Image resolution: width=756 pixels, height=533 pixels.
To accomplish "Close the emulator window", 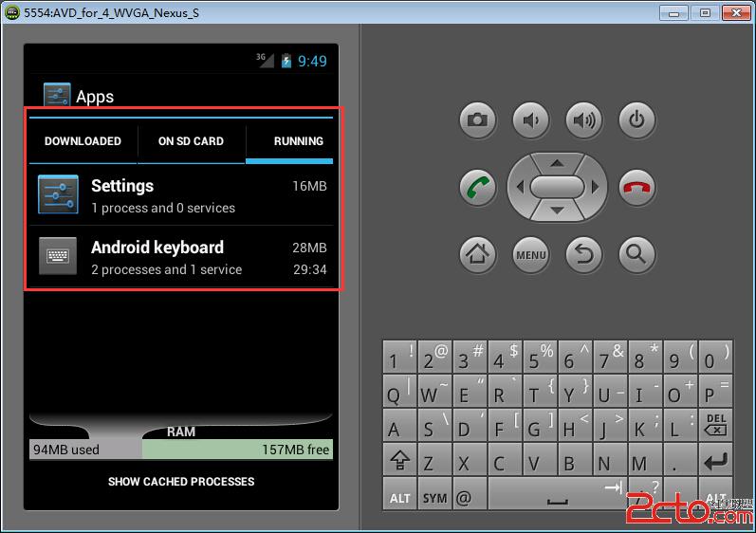I will coord(736,13).
